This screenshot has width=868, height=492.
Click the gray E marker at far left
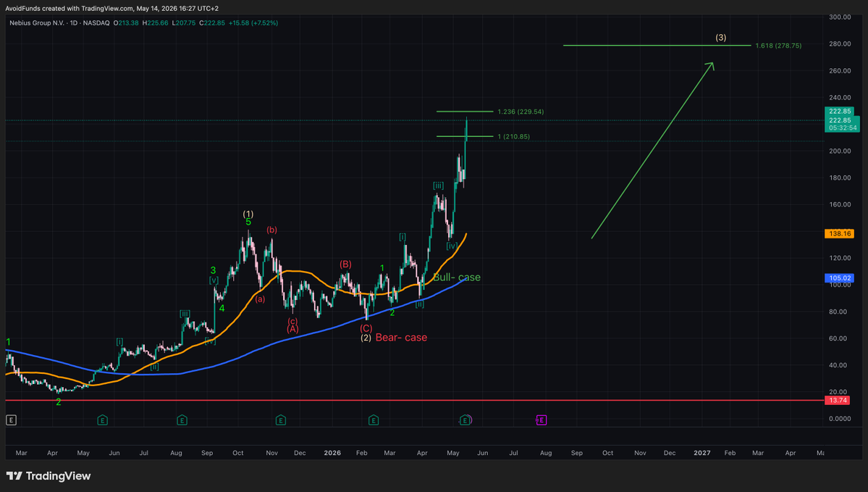[11, 420]
